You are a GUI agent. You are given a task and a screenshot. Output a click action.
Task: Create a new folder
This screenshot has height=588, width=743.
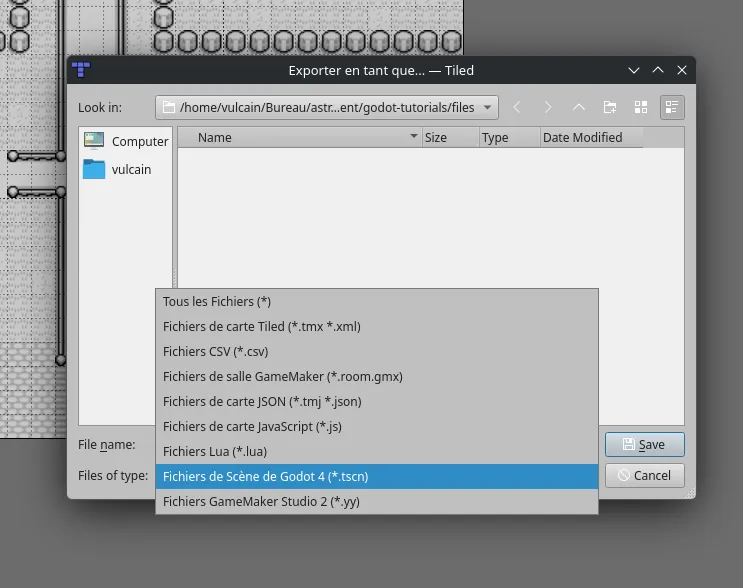[610, 108]
